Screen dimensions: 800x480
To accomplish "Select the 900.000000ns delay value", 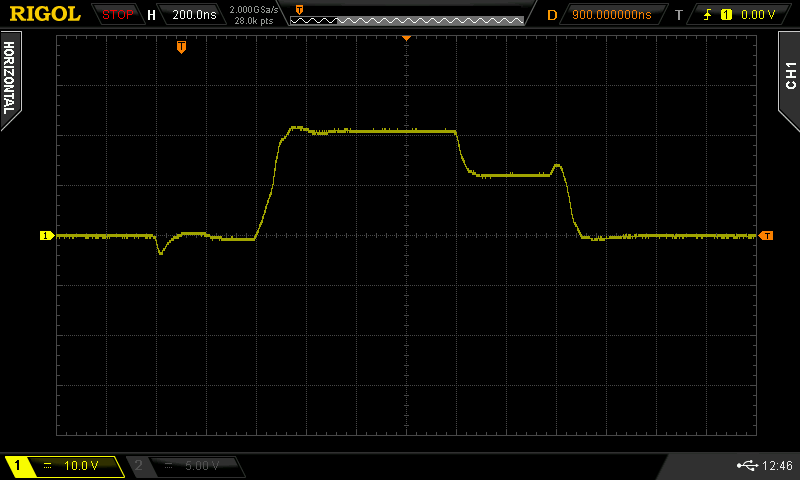I will tap(612, 15).
